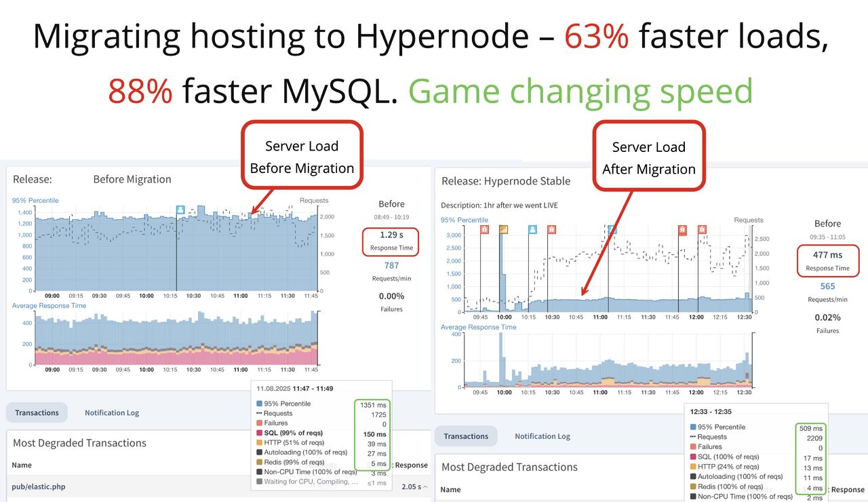Screen dimensions: 868x502
Task: Click the Name column header under Before Migration
Action: (x=22, y=465)
